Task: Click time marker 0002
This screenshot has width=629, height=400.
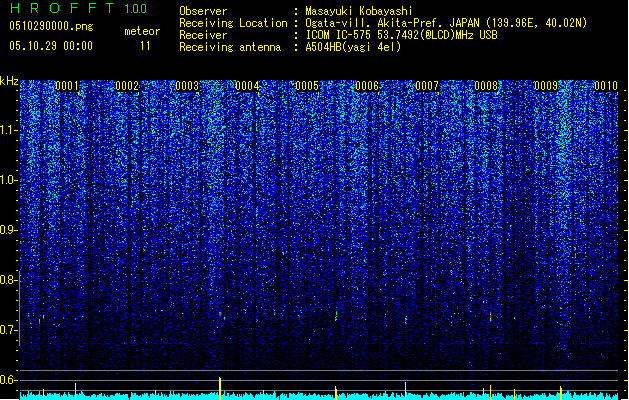Action: tap(127, 86)
